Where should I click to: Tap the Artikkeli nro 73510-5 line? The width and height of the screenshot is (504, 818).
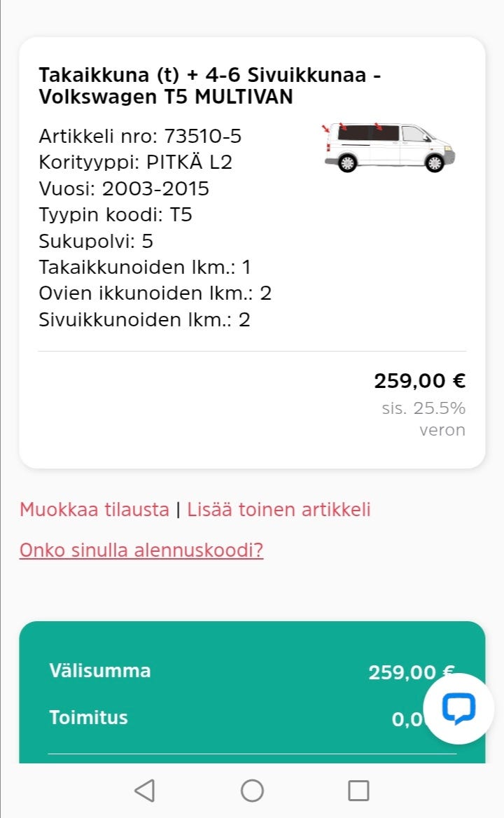pyautogui.click(x=140, y=136)
